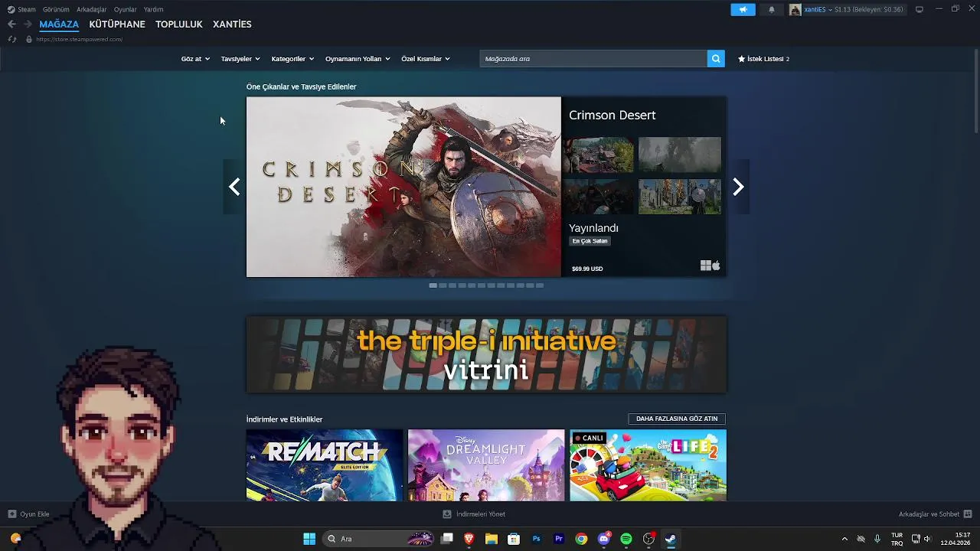
Task: Show next featured game in carousel
Action: click(738, 187)
